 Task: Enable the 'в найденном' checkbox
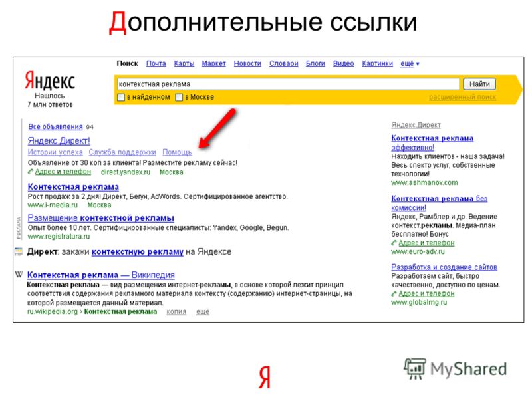[x=121, y=97]
